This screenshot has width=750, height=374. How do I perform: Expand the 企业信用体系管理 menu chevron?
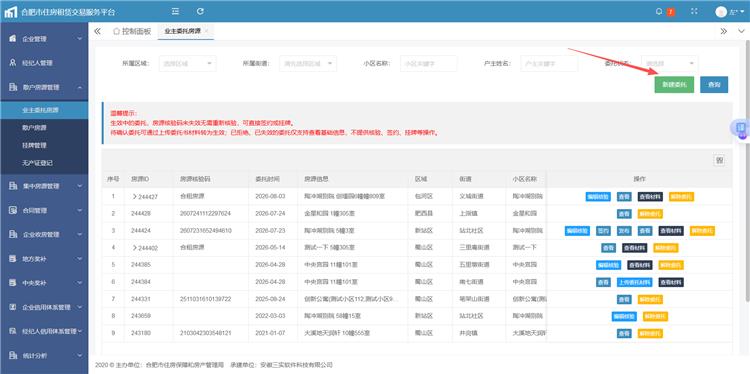click(x=80, y=307)
